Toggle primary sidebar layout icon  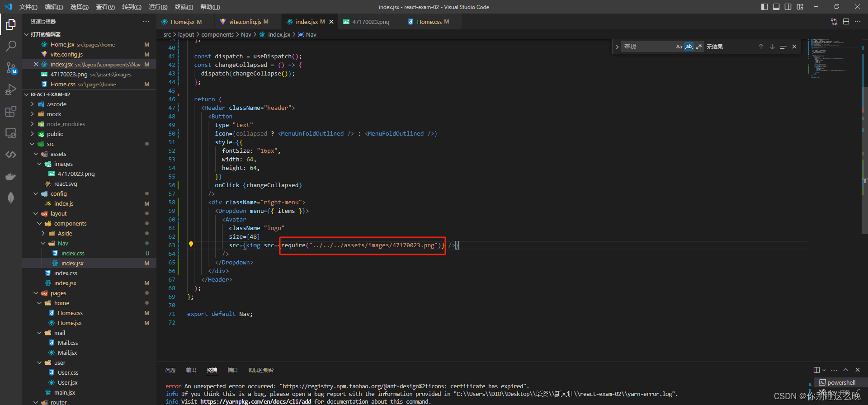tap(764, 7)
